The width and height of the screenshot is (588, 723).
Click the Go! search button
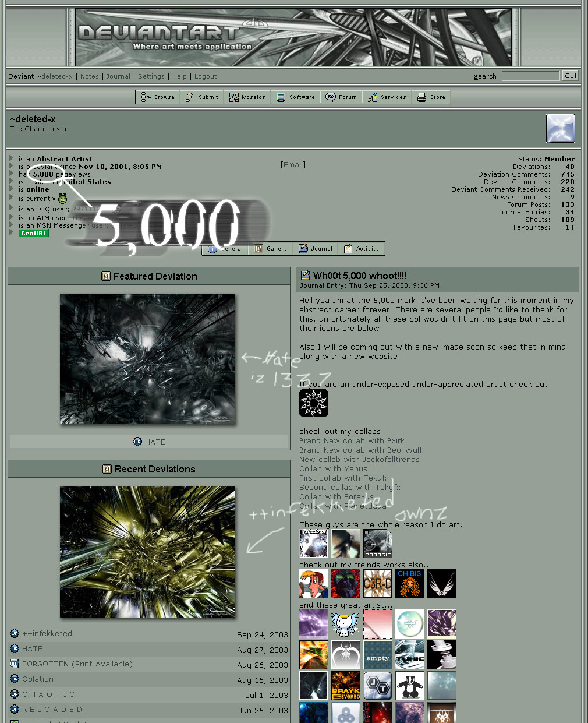pyautogui.click(x=570, y=76)
